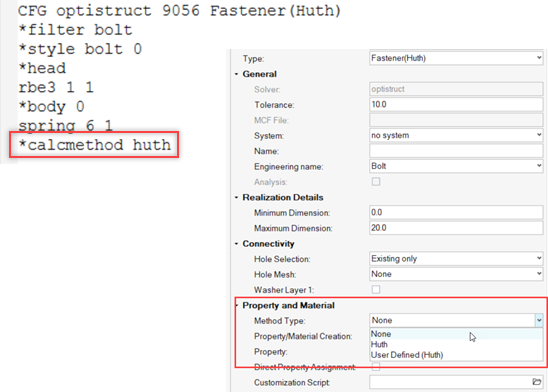
Task: Click the '*calcmethod huth' line
Action: click(x=94, y=145)
